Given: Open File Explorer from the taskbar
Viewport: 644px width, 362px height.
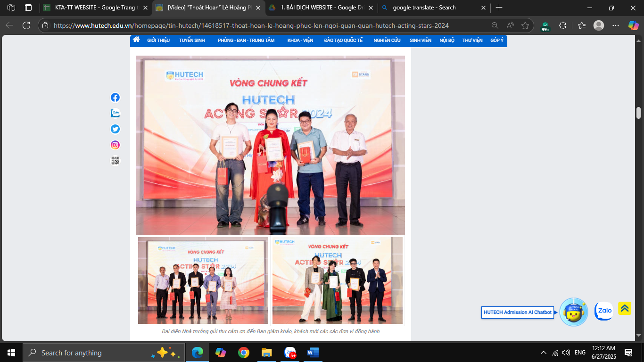Looking at the screenshot, I should (x=266, y=353).
